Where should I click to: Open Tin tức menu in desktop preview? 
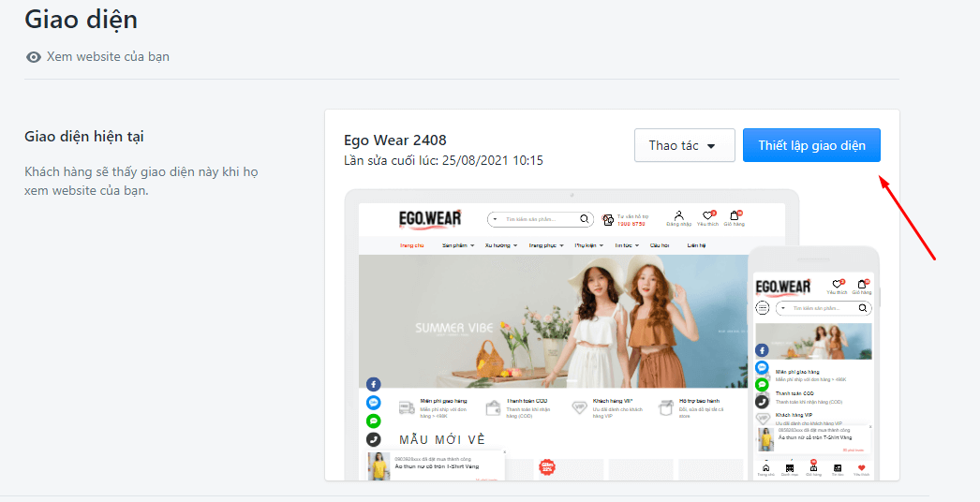click(x=627, y=245)
